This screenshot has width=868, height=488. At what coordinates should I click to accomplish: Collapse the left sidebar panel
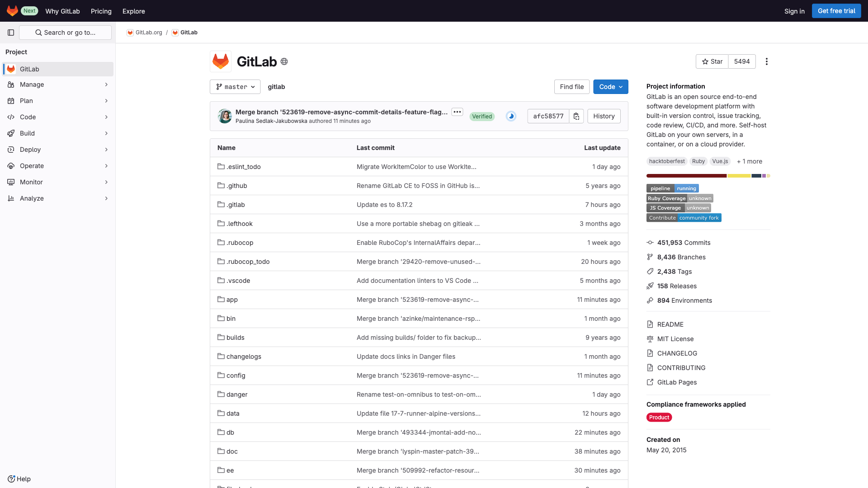pyautogui.click(x=11, y=33)
